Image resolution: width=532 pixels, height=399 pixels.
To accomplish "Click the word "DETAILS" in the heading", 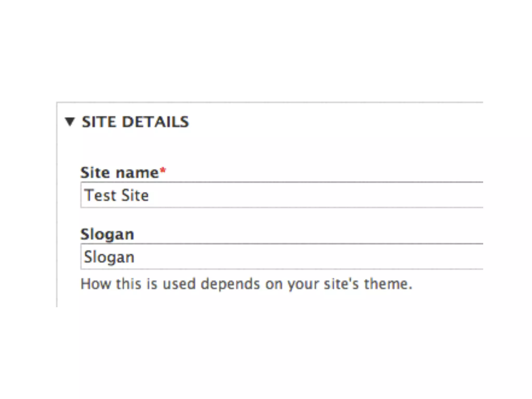I will [155, 122].
